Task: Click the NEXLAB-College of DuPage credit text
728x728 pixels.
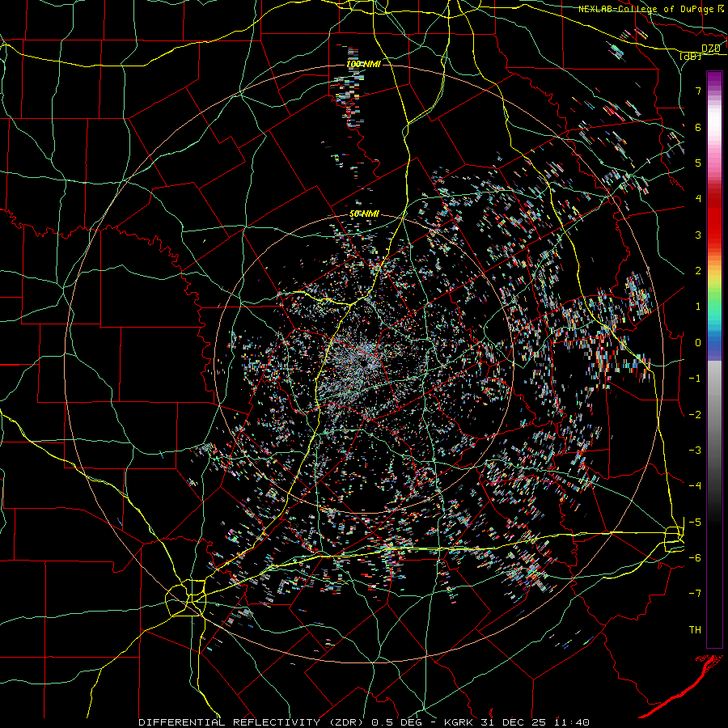Action: pyautogui.click(x=645, y=9)
